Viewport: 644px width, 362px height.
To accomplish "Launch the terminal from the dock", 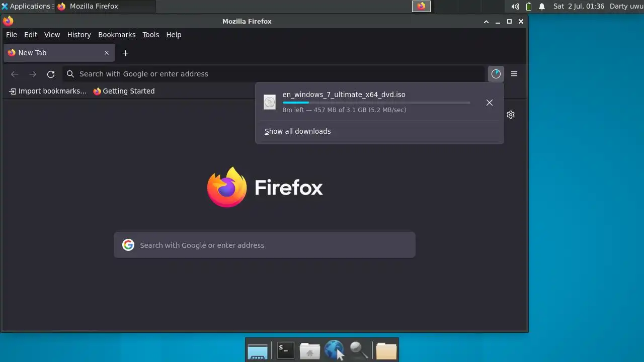I will [x=285, y=350].
